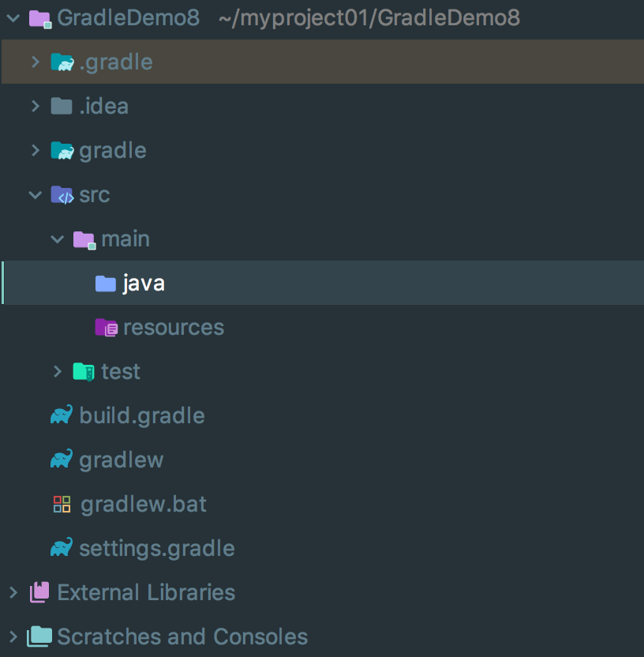Click the gradlew.bat batch file icon
The width and height of the screenshot is (644, 657).
pyautogui.click(x=62, y=504)
